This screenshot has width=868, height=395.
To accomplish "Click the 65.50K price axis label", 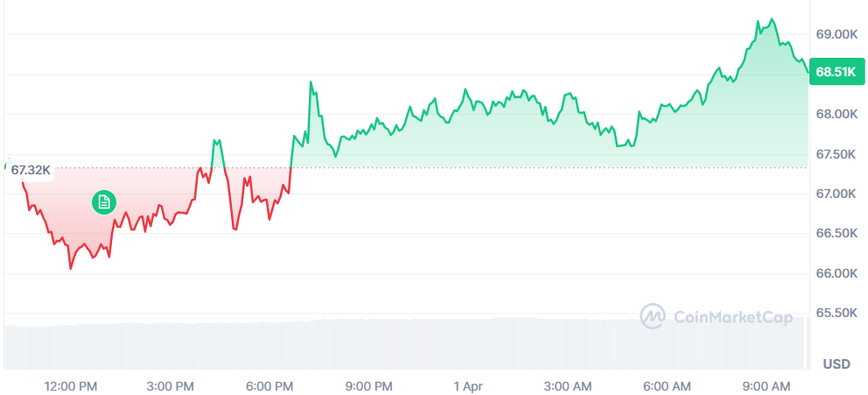I will (836, 313).
